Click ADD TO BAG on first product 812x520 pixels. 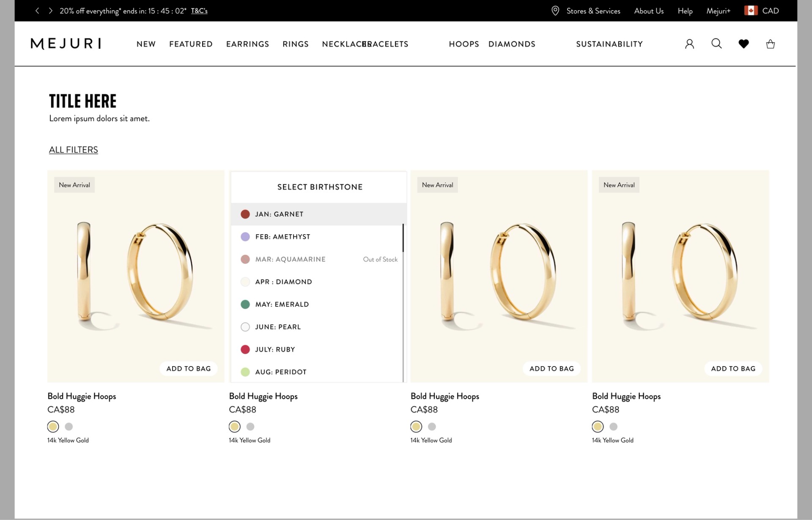(x=188, y=369)
